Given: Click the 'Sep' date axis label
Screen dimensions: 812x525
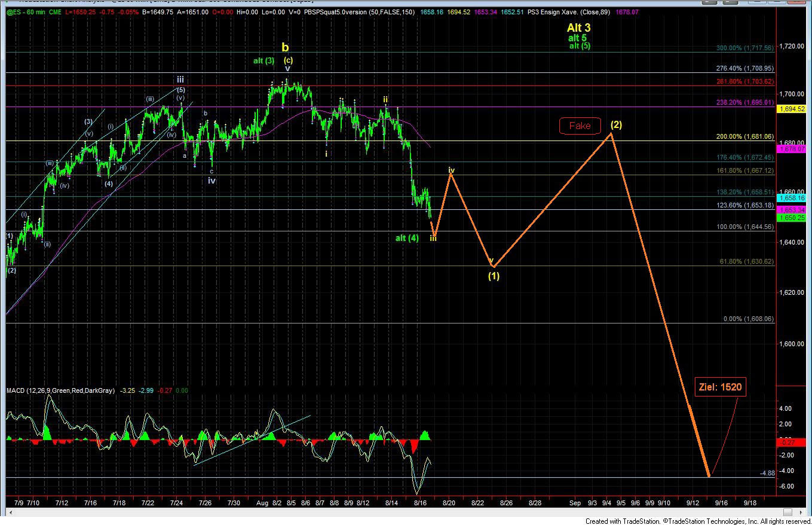Looking at the screenshot, I should pyautogui.click(x=575, y=503).
